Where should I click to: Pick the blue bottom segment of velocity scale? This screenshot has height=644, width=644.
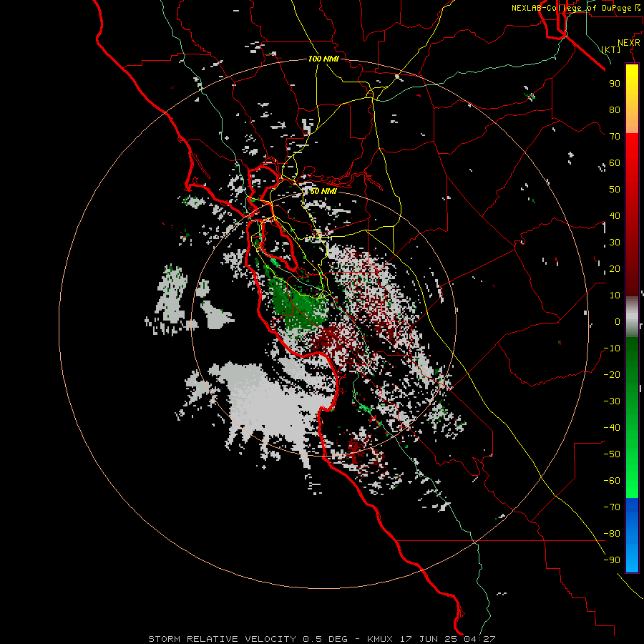coord(632,535)
